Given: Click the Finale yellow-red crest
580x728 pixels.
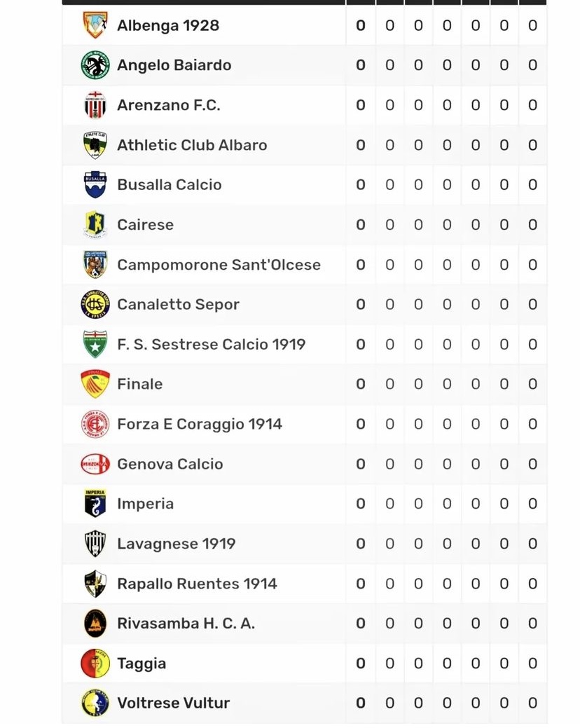Looking at the screenshot, I should click(x=95, y=384).
